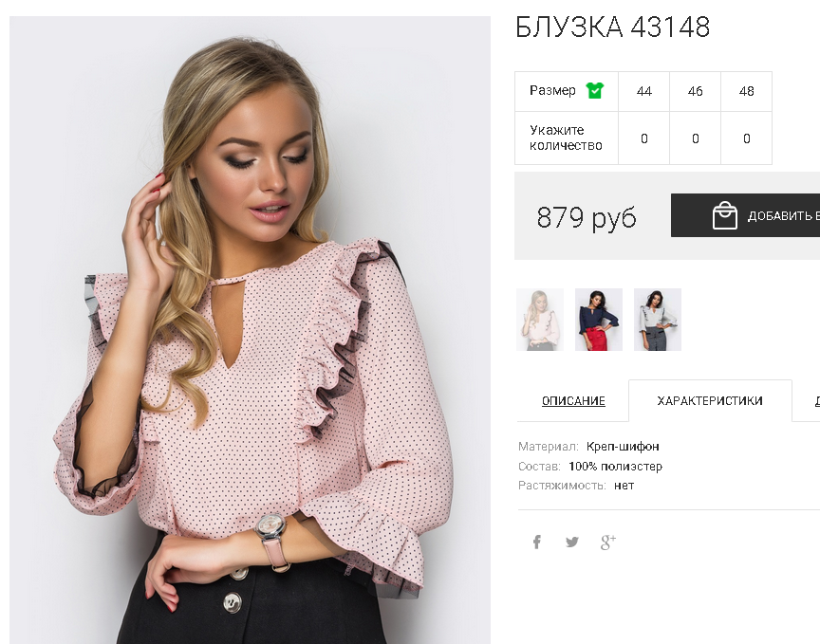Viewport: 820px width, 644px height.
Task: Click the Размер label cell
Action: coord(567,91)
